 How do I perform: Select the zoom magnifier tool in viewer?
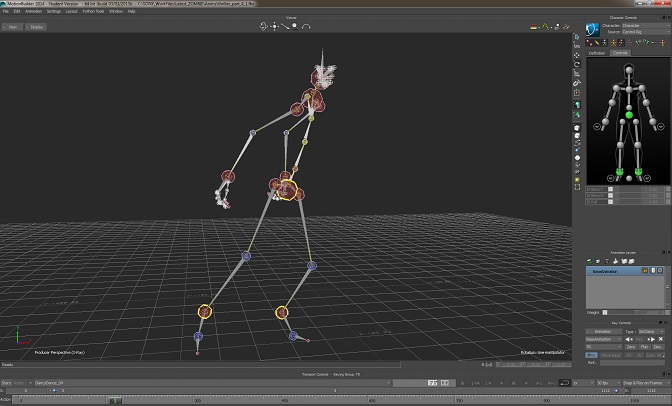295,27
